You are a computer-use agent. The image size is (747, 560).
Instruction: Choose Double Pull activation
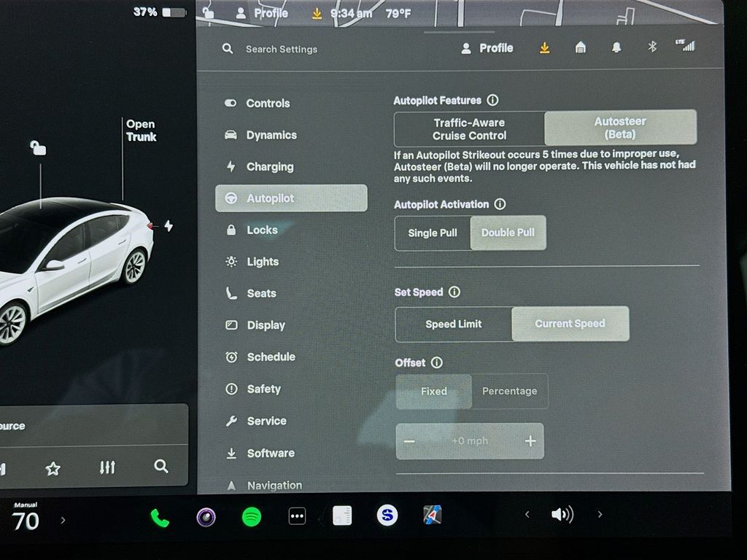508,233
